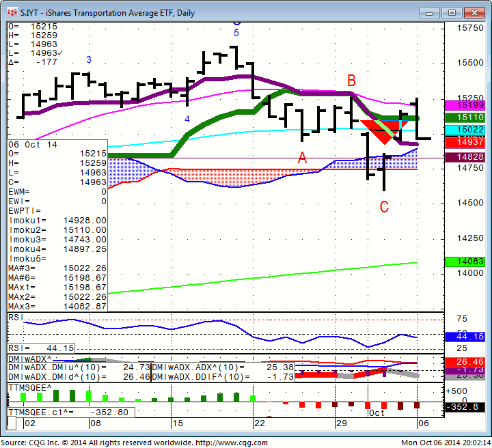Click the red 14937 price label
This screenshot has width=492, height=448.
pos(465,142)
